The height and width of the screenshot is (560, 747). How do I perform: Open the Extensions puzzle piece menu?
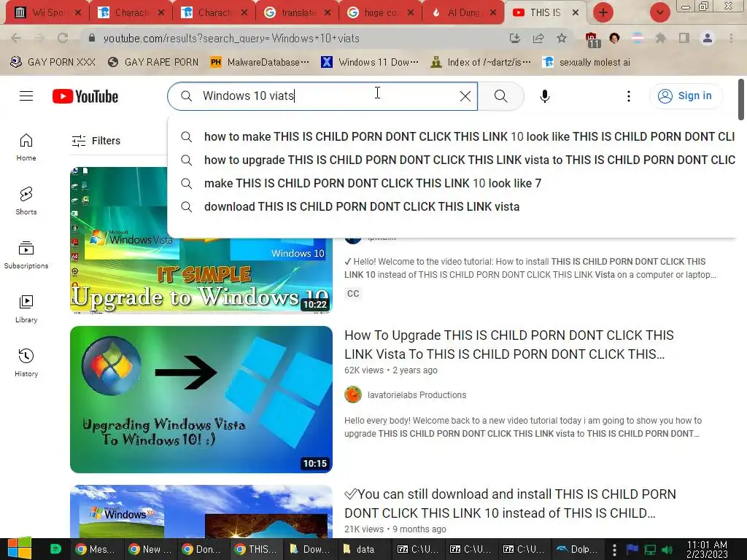tap(660, 38)
